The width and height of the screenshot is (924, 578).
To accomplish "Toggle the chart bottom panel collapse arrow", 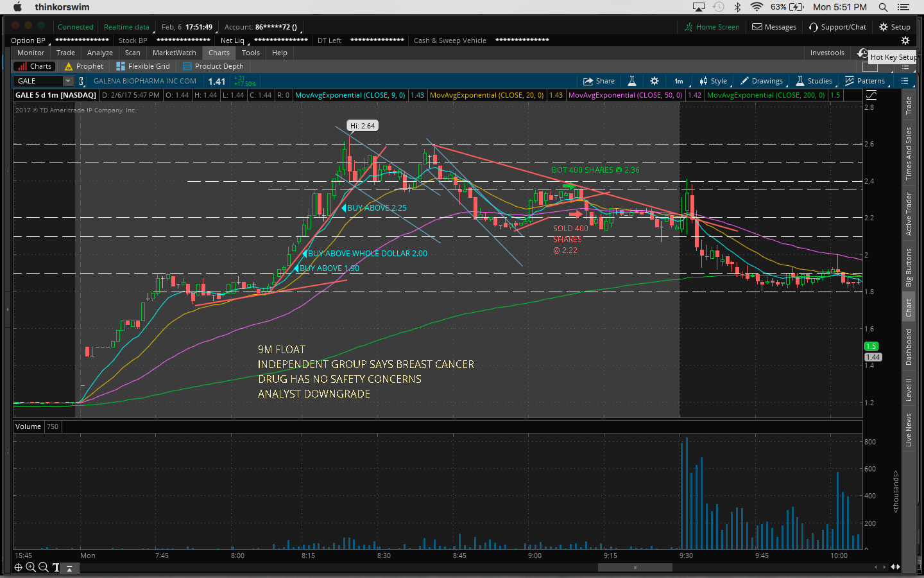I will point(69,568).
